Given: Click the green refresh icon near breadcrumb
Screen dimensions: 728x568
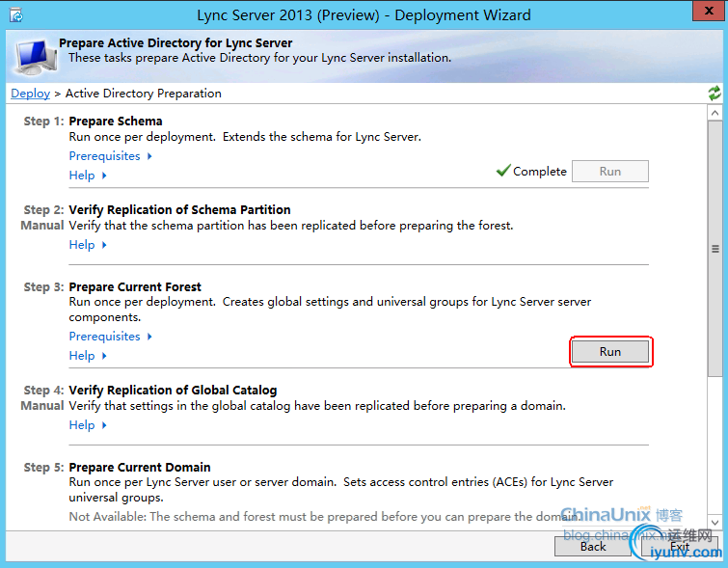Looking at the screenshot, I should coord(715,94).
